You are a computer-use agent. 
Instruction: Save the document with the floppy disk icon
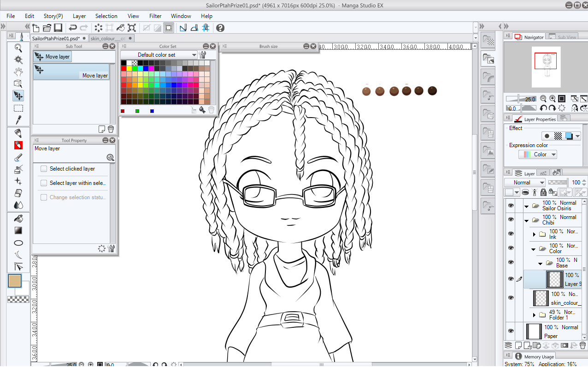(x=58, y=28)
